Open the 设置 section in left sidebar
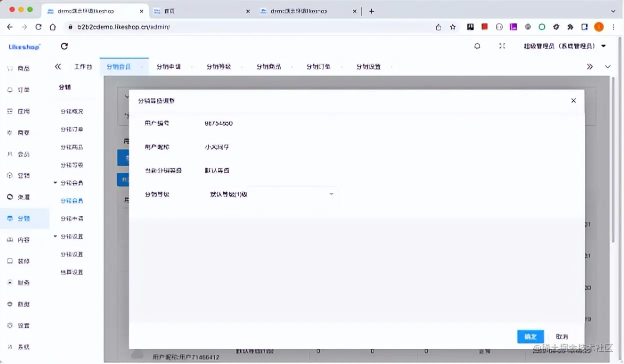 [x=18, y=325]
